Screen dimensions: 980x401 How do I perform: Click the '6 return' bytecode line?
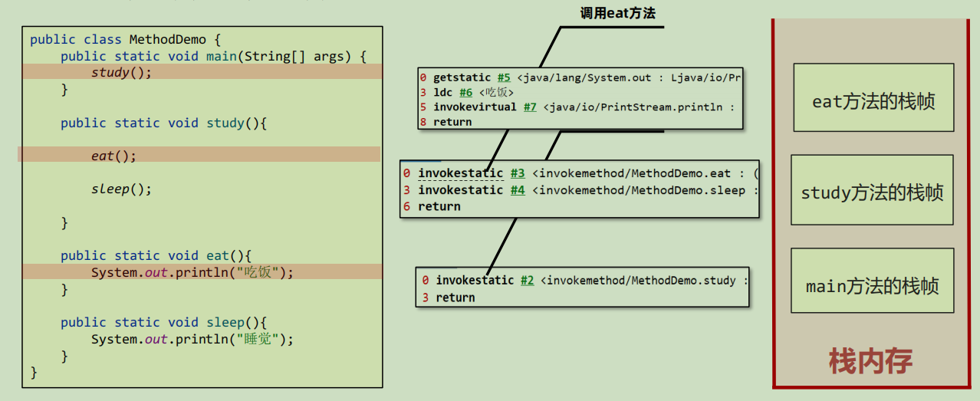pos(432,206)
